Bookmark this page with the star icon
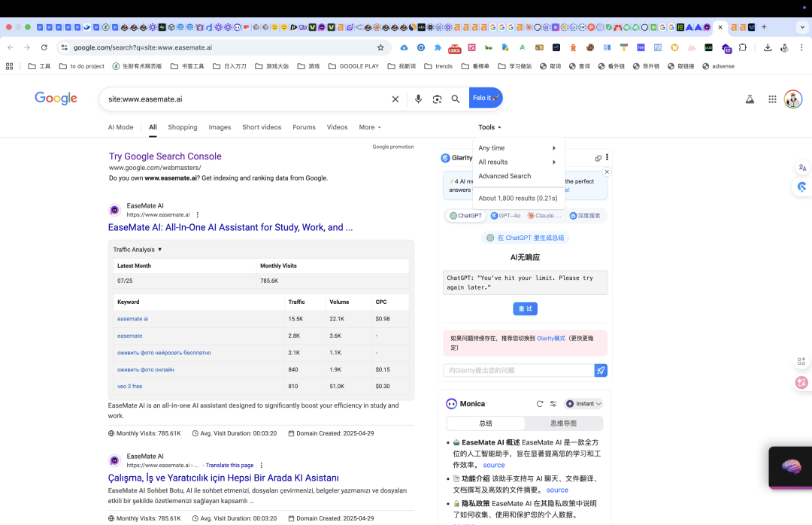Viewport: 812px width, 525px height. [x=380, y=47]
